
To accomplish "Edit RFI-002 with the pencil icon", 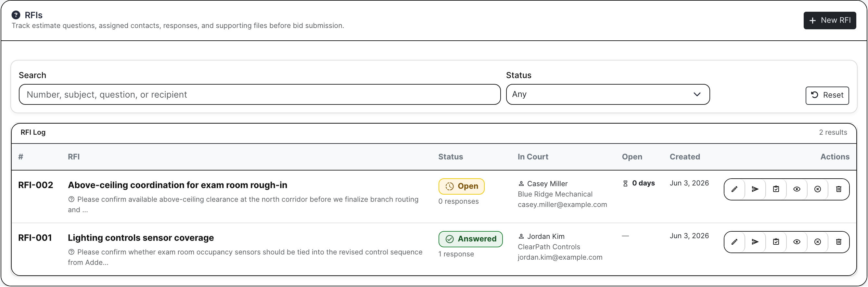I will (734, 189).
